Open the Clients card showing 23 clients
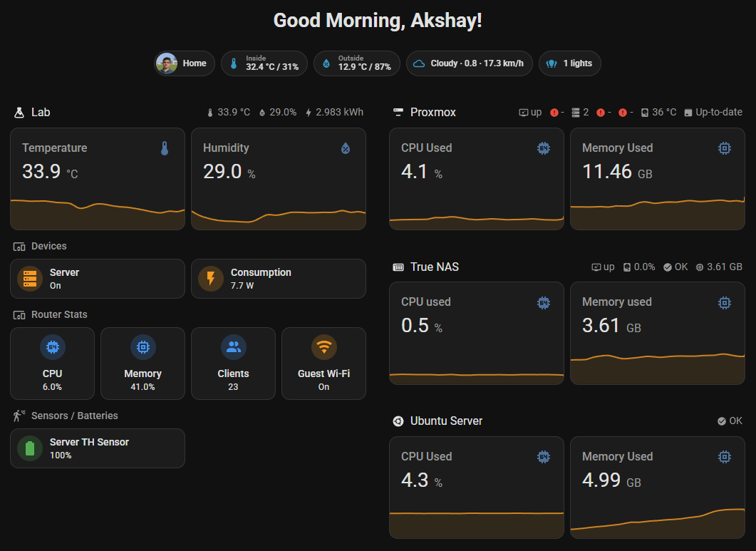The width and height of the screenshot is (756, 551). (233, 363)
